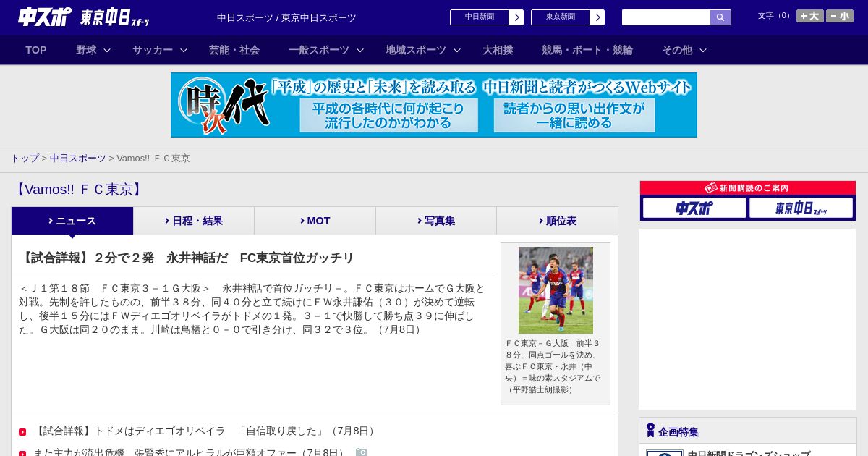The image size is (868, 456).
Task: Open the その他 menu item
Action: click(x=677, y=50)
